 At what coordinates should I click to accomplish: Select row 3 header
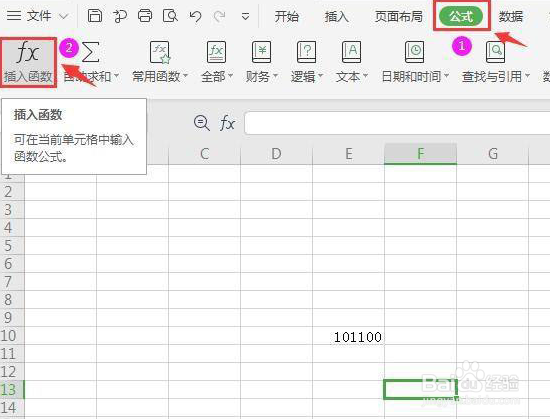tap(12, 210)
